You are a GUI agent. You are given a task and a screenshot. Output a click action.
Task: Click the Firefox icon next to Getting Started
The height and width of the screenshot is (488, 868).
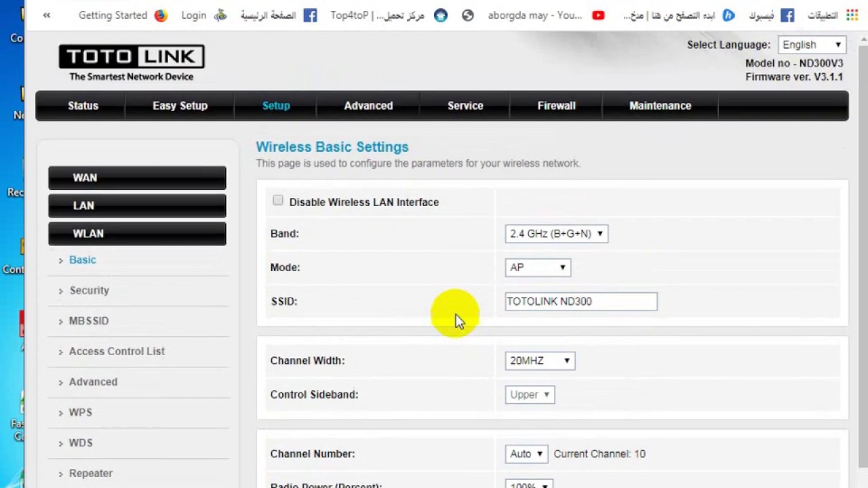pos(161,15)
